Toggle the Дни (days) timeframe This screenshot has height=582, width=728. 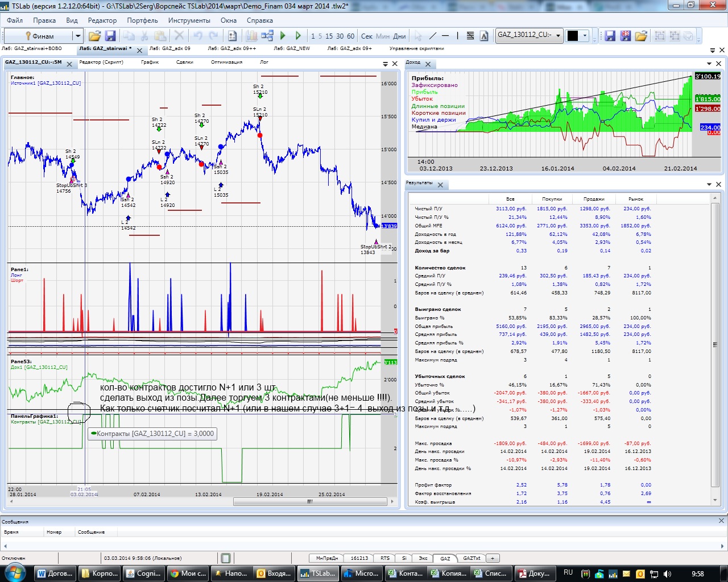[x=399, y=36]
